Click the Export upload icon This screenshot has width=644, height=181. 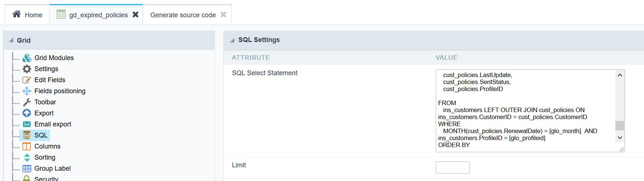pyautogui.click(x=27, y=113)
